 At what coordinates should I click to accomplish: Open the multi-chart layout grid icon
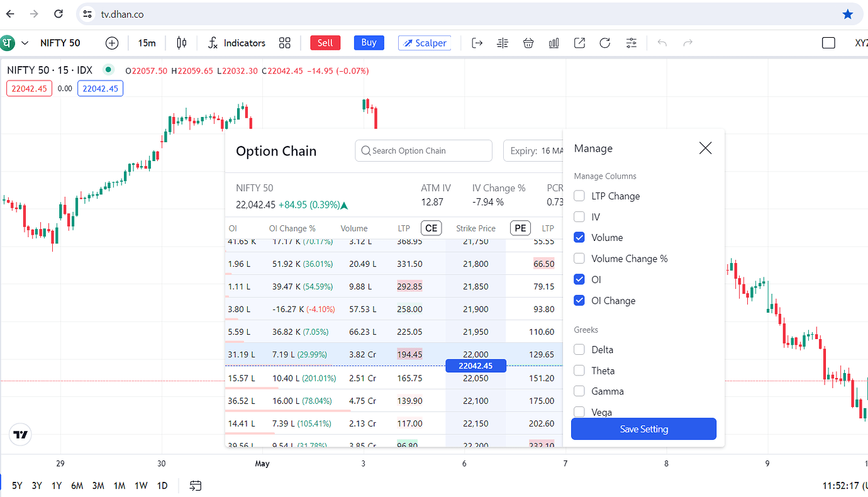pos(284,42)
